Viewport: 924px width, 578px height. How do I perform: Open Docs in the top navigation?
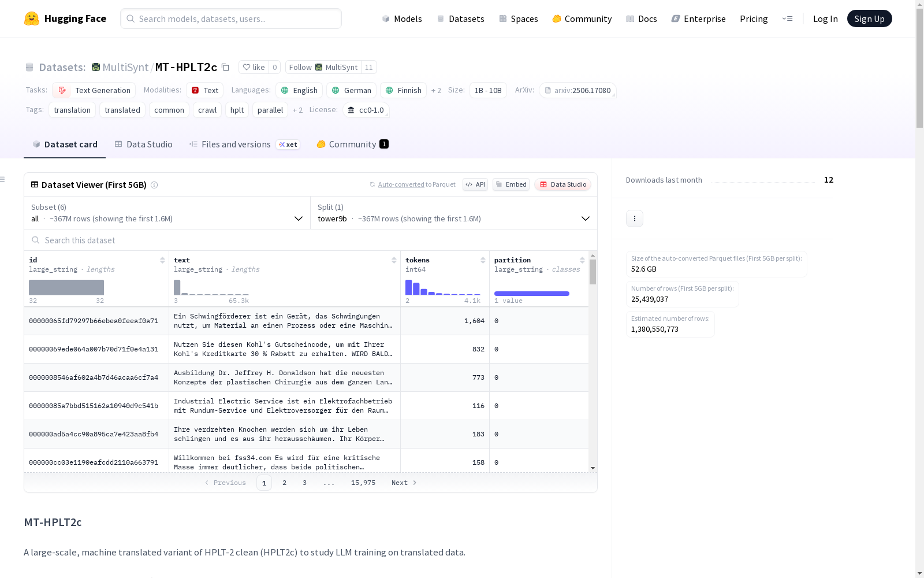click(x=642, y=18)
